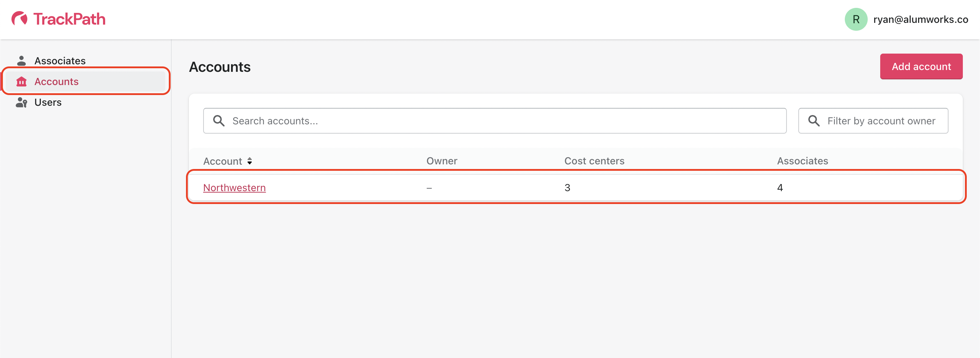980x358 pixels.
Task: Select the Accounts sidebar menu label
Action: [x=56, y=81]
